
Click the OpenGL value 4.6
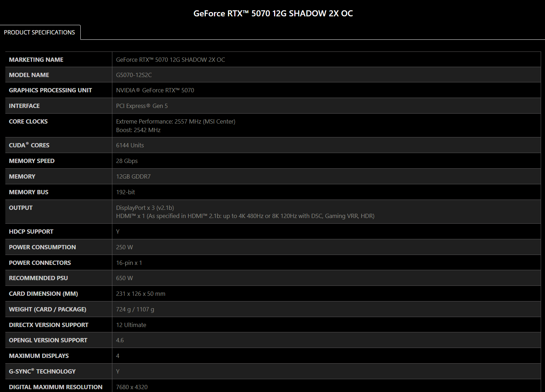(120, 340)
